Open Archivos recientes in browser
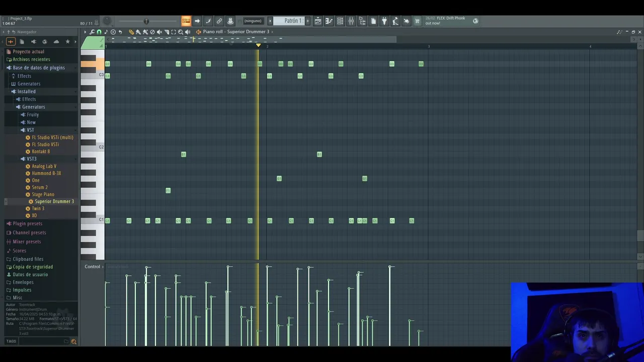 31,59
